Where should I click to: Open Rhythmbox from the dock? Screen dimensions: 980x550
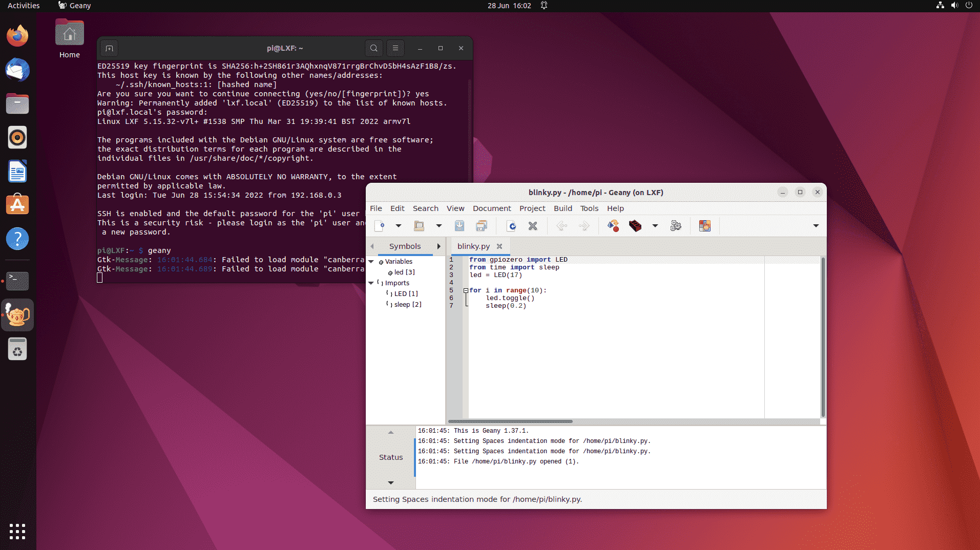tap(17, 137)
